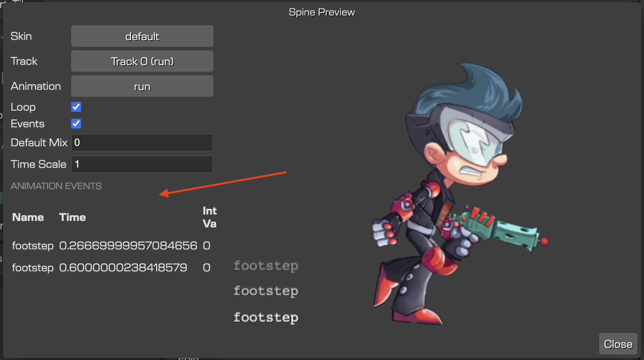Click the Int value of first footstep row
The image size is (644, 360).
206,246
